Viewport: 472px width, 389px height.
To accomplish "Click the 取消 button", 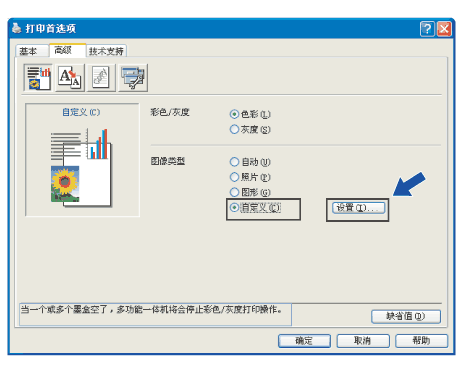I will 363,341.
